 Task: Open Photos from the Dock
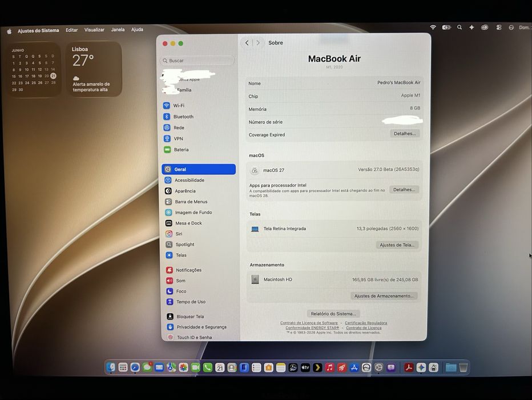[x=184, y=367]
